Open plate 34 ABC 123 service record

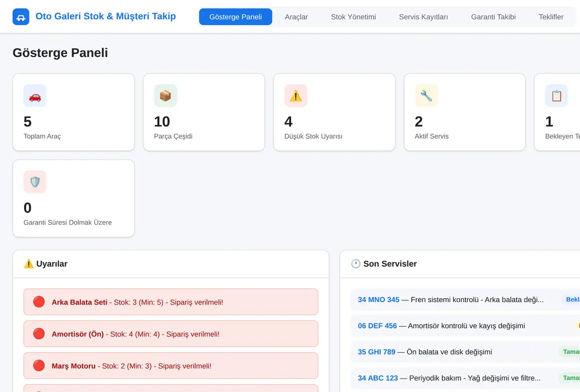[378, 378]
